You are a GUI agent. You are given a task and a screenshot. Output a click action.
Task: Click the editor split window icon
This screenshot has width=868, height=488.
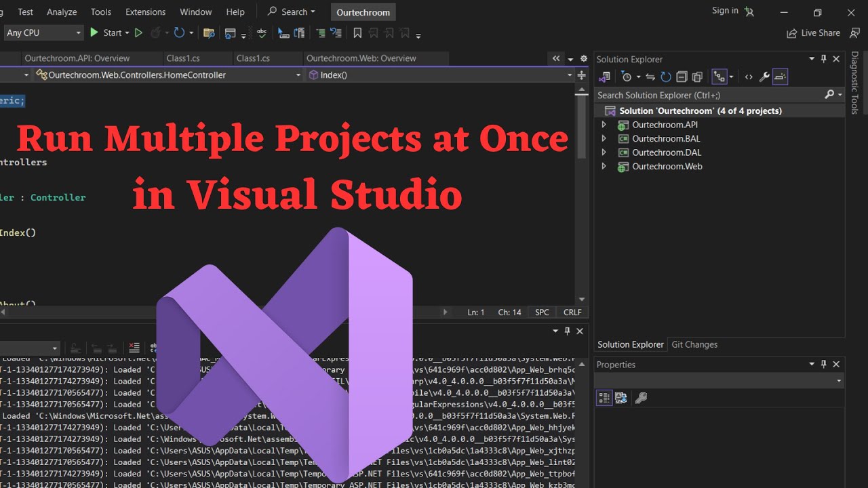(582, 75)
